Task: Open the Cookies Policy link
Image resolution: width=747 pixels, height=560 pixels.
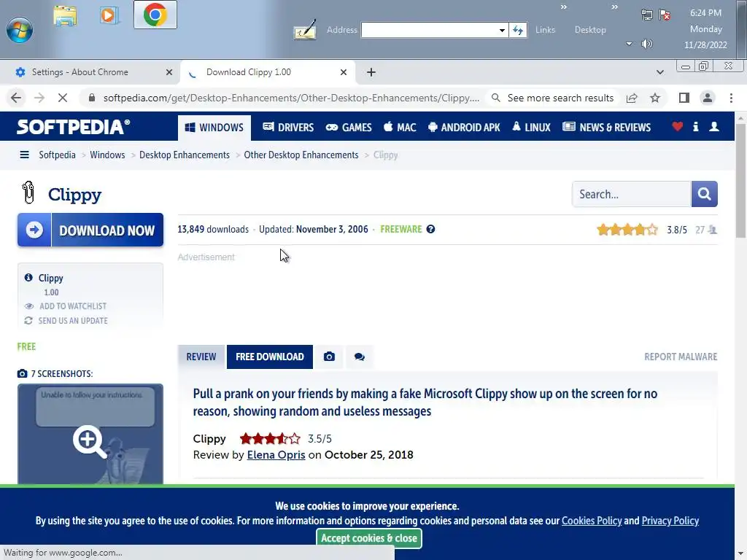Action: coord(592,521)
